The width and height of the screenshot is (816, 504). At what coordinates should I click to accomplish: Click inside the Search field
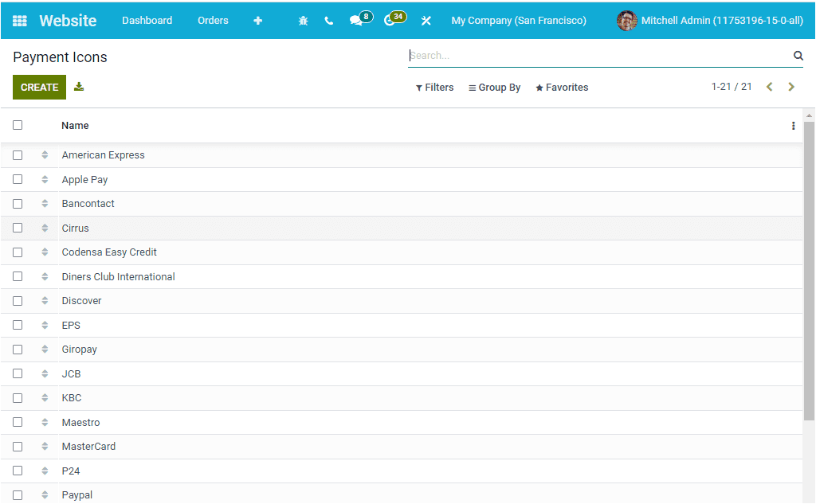(558, 55)
